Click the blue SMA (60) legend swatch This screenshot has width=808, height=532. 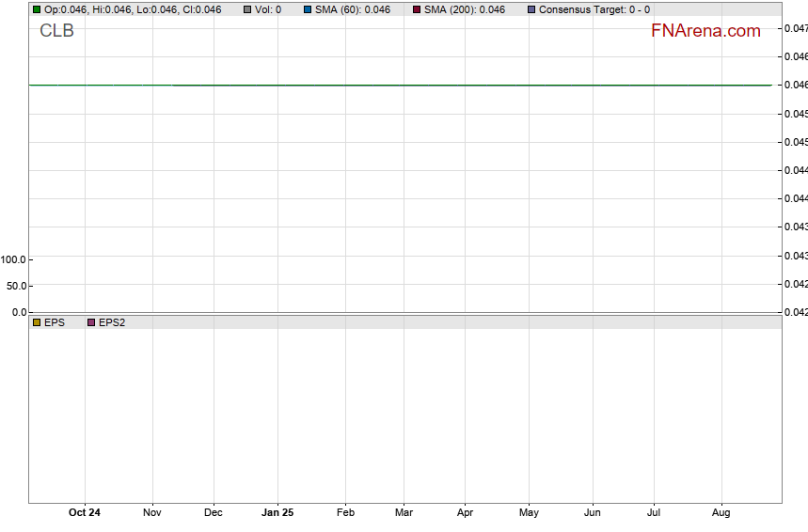pyautogui.click(x=308, y=9)
